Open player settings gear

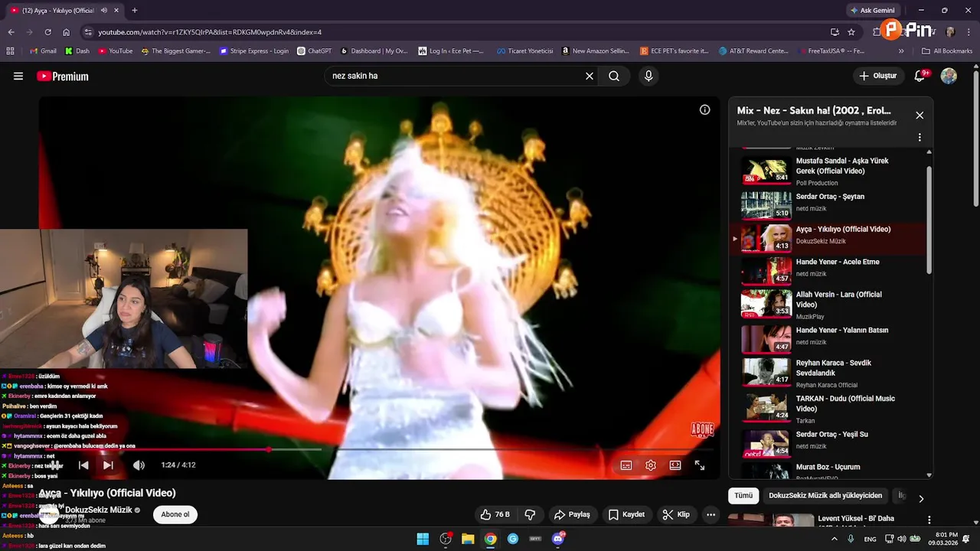[x=651, y=465]
